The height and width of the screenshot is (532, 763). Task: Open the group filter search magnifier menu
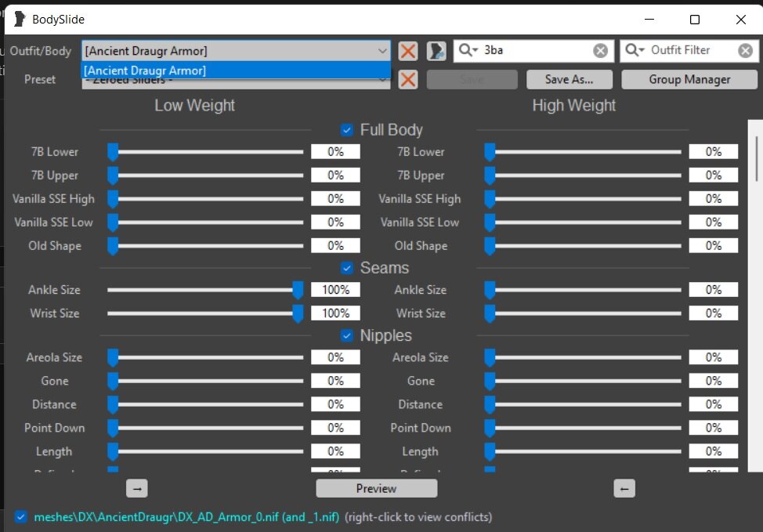[468, 50]
